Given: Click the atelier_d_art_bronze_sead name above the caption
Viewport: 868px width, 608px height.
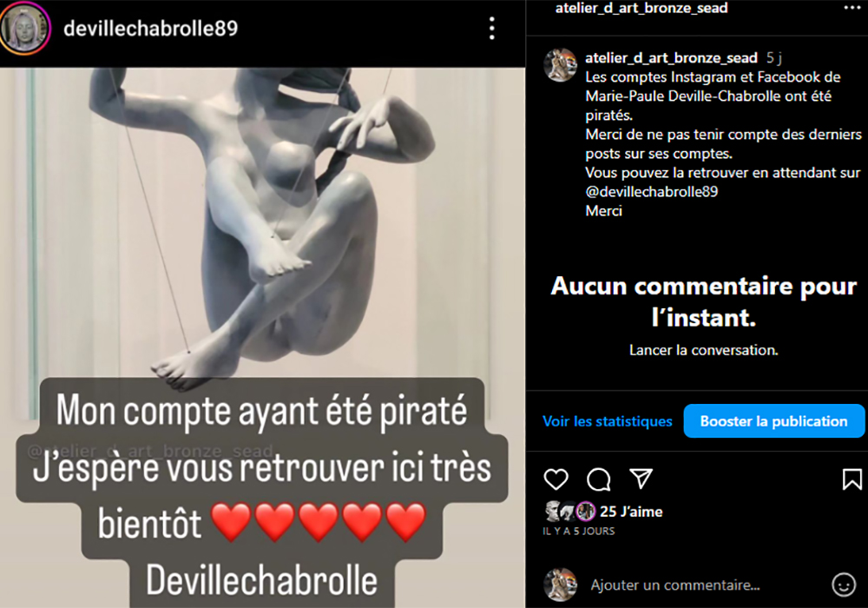Looking at the screenshot, I should click(x=671, y=57).
